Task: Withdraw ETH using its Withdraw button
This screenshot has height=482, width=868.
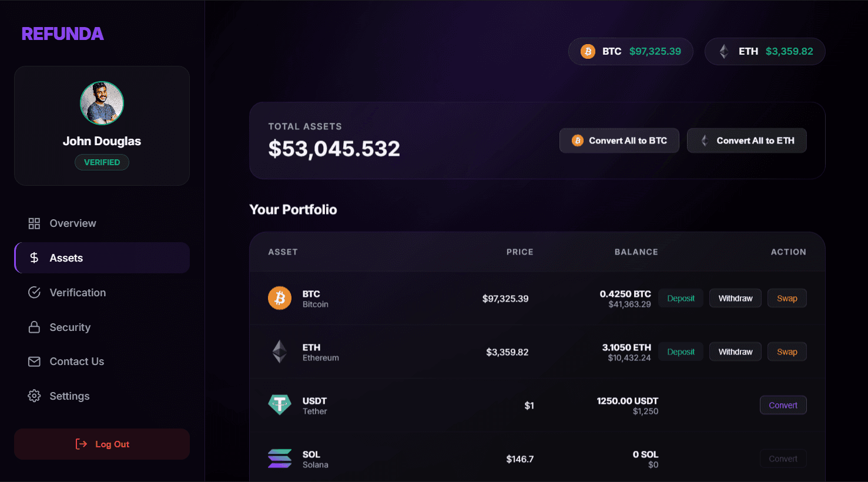Action: [x=735, y=351]
